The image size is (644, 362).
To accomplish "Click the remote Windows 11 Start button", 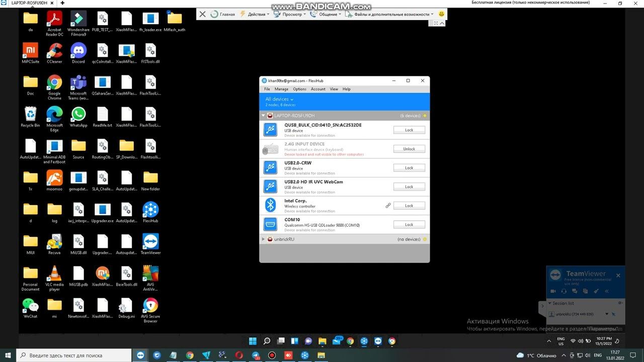I will click(253, 341).
